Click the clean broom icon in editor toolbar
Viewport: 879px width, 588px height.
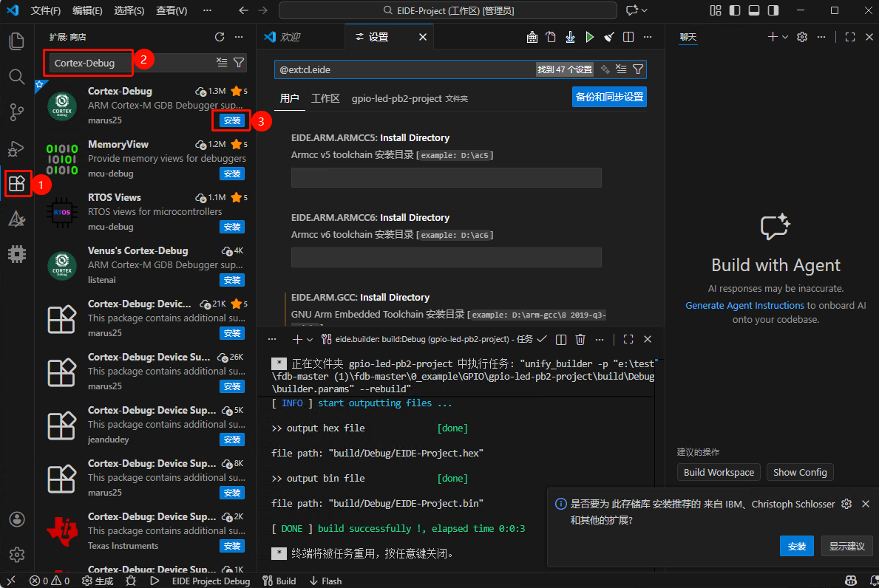(x=608, y=37)
